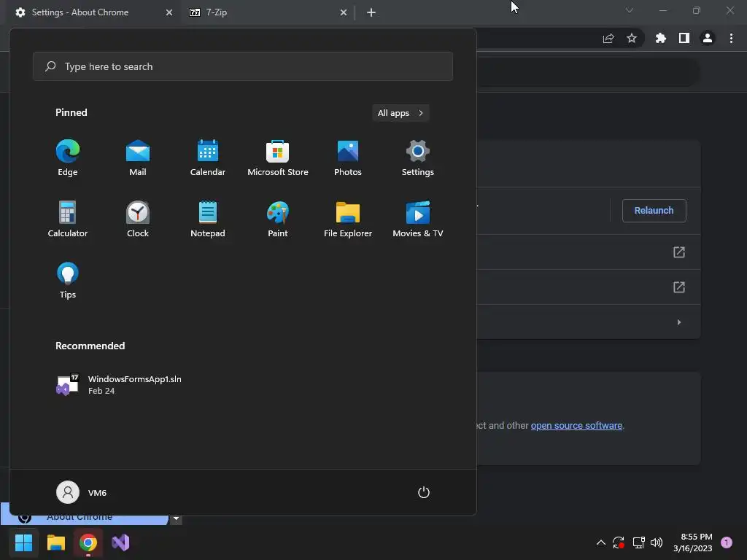747x560 pixels.
Task: Launch Movies & TV
Action: [x=418, y=219]
